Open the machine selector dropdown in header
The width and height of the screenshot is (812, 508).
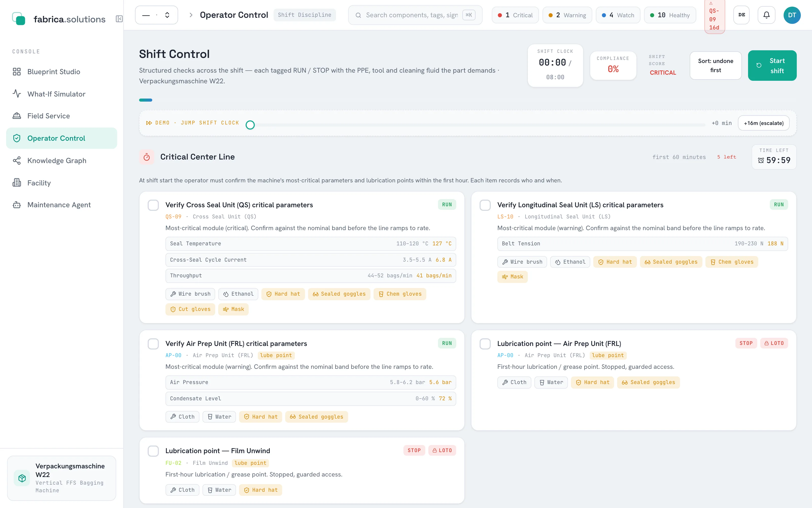(x=156, y=15)
